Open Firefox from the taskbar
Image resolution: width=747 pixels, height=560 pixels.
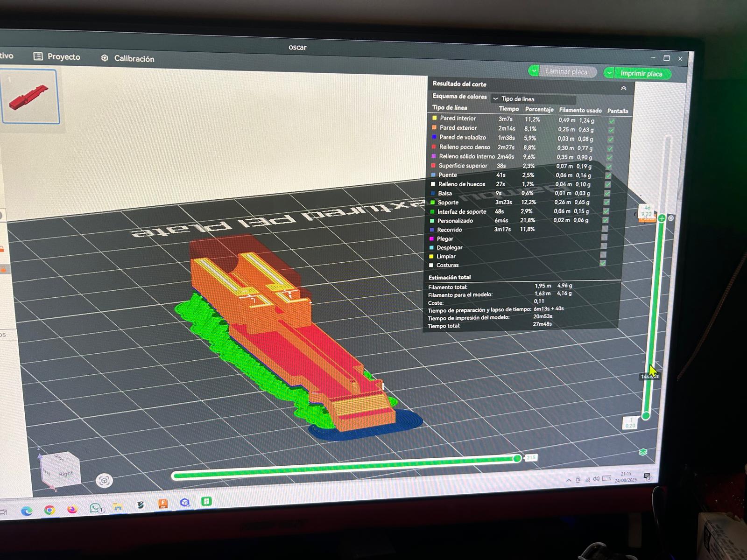pyautogui.click(x=72, y=509)
